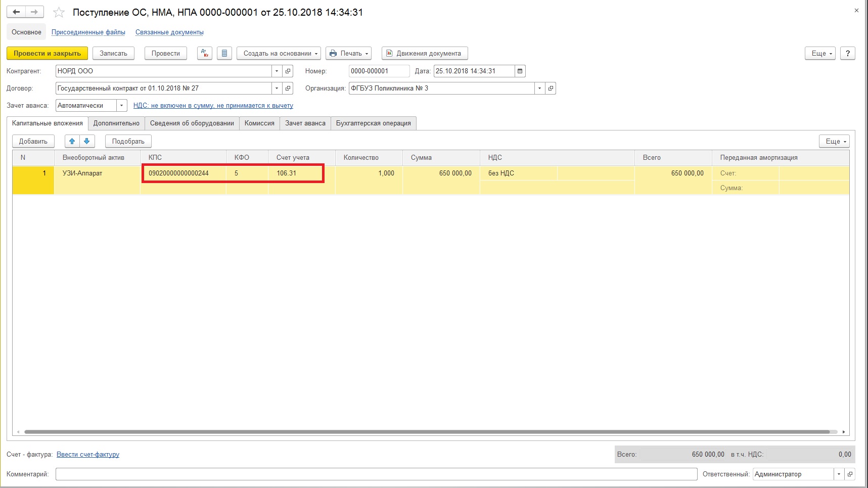Image resolution: width=868 pixels, height=488 pixels.
Task: Expand Зачет аванса Автоматически dropdown
Action: coord(121,106)
